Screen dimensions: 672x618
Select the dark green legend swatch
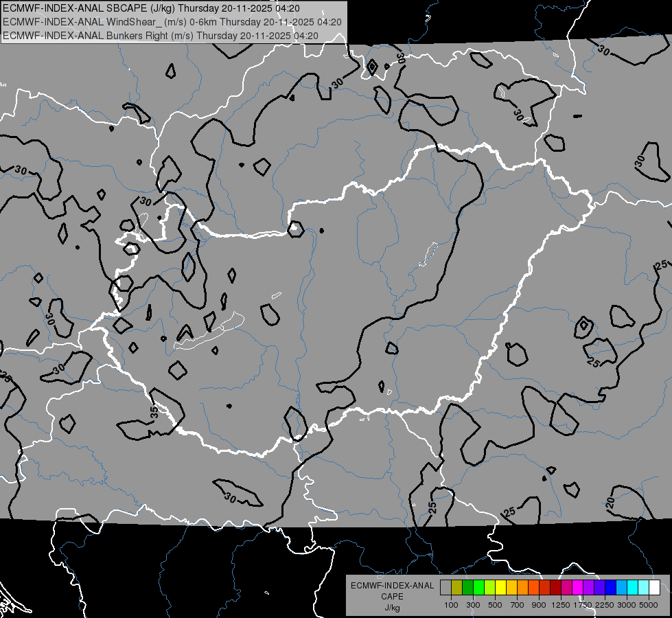click(x=467, y=587)
